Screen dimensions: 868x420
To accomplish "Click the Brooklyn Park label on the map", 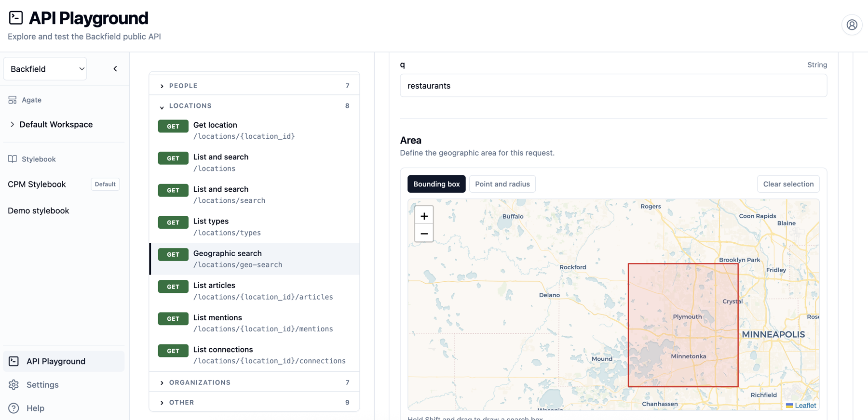I will click(x=739, y=260).
